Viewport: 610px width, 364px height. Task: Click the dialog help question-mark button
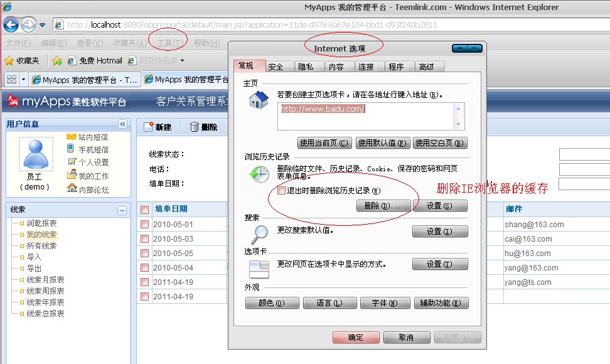pyautogui.click(x=460, y=48)
